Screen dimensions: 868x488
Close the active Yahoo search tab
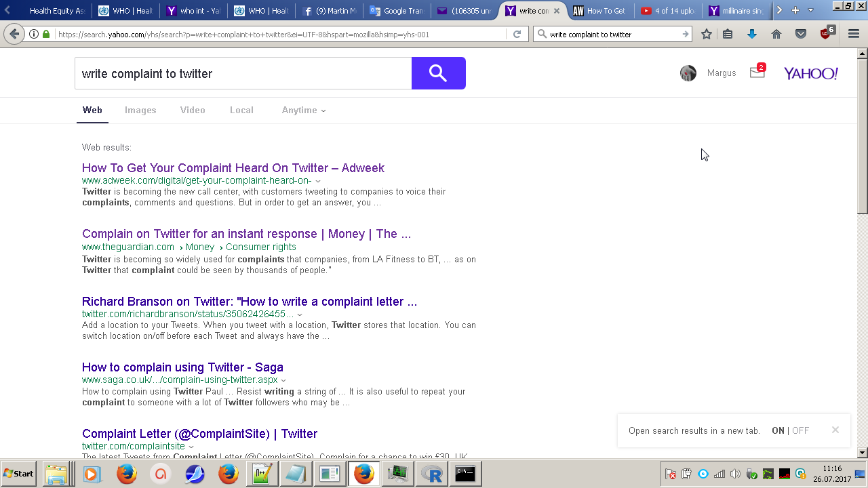pyautogui.click(x=557, y=11)
